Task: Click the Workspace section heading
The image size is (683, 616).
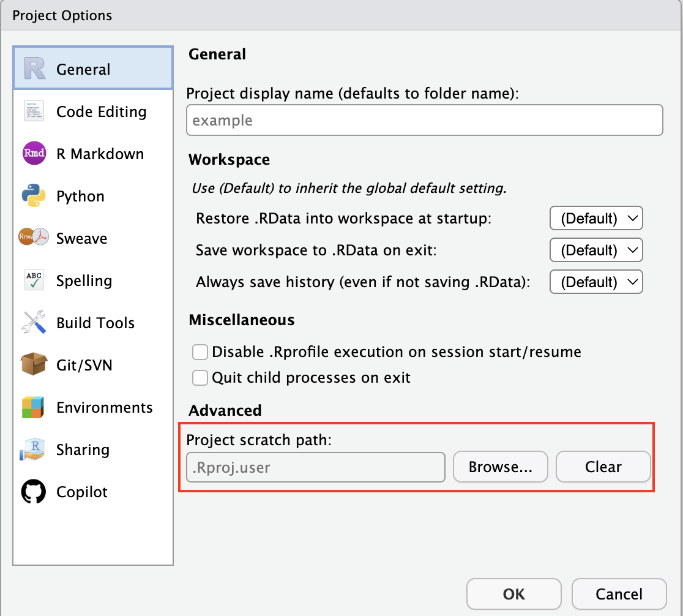Action: coord(229,160)
